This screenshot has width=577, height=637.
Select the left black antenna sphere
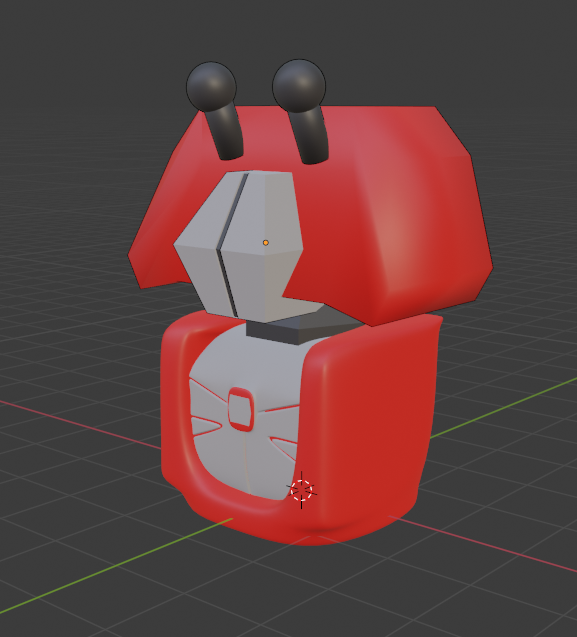[211, 87]
